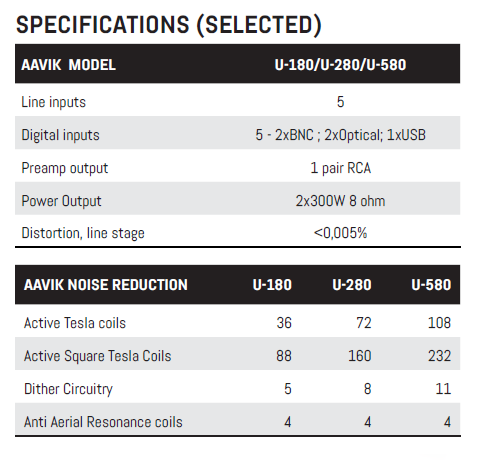
Task: Click the value 160 in U-280 column
Action: [x=360, y=356]
